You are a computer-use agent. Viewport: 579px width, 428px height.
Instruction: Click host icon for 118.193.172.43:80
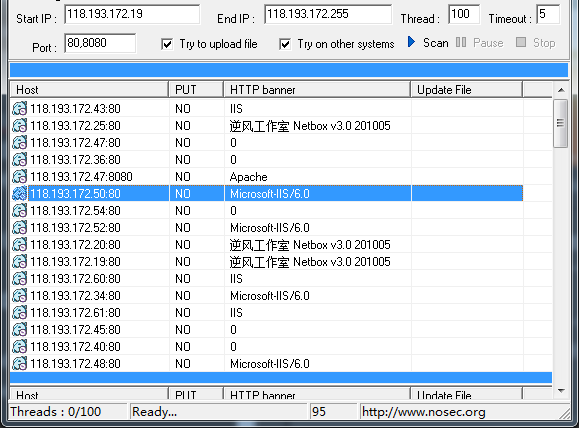click(x=20, y=109)
